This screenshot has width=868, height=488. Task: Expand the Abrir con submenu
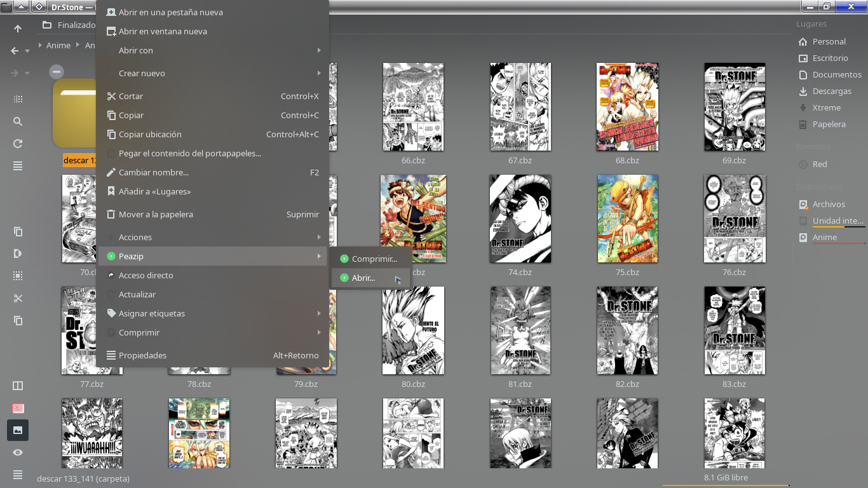[213, 50]
